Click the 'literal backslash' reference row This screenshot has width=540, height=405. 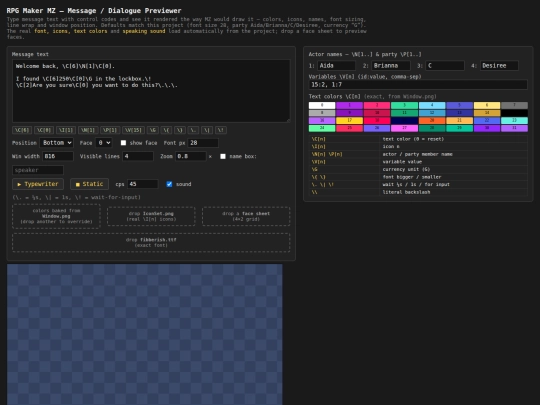pos(418,192)
